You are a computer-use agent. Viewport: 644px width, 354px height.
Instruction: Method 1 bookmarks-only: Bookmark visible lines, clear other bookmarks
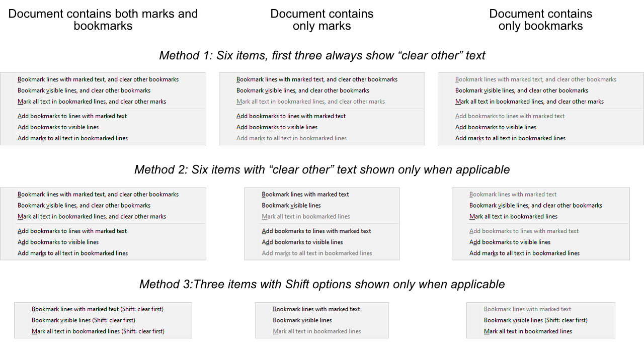point(541,90)
